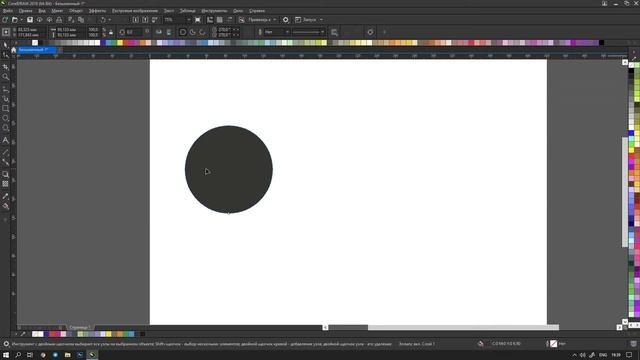This screenshot has height=360, width=640.
Task: Open the line style dropdown
Action: [322, 32]
